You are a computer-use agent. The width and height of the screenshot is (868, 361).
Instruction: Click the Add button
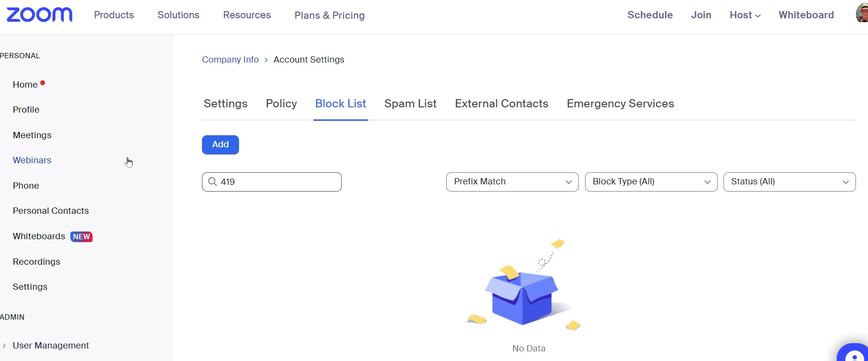[x=220, y=145]
